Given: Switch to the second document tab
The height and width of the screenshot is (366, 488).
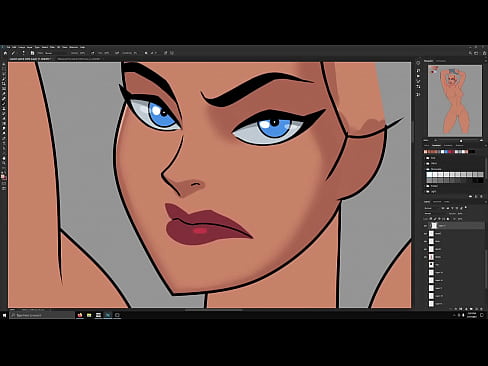Looking at the screenshot, I should point(79,59).
